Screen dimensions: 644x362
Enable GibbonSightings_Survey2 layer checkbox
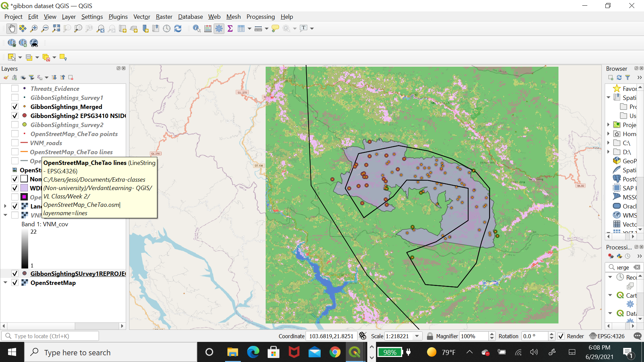15,125
